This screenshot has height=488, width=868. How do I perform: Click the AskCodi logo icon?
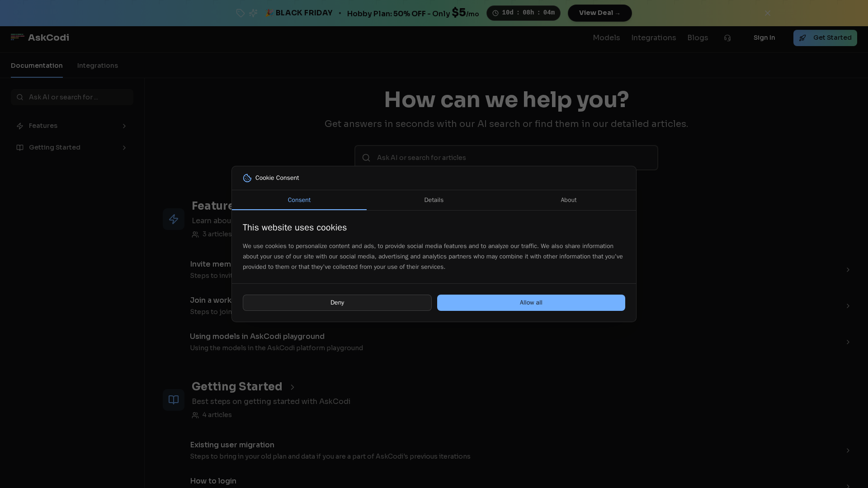coord(17,38)
